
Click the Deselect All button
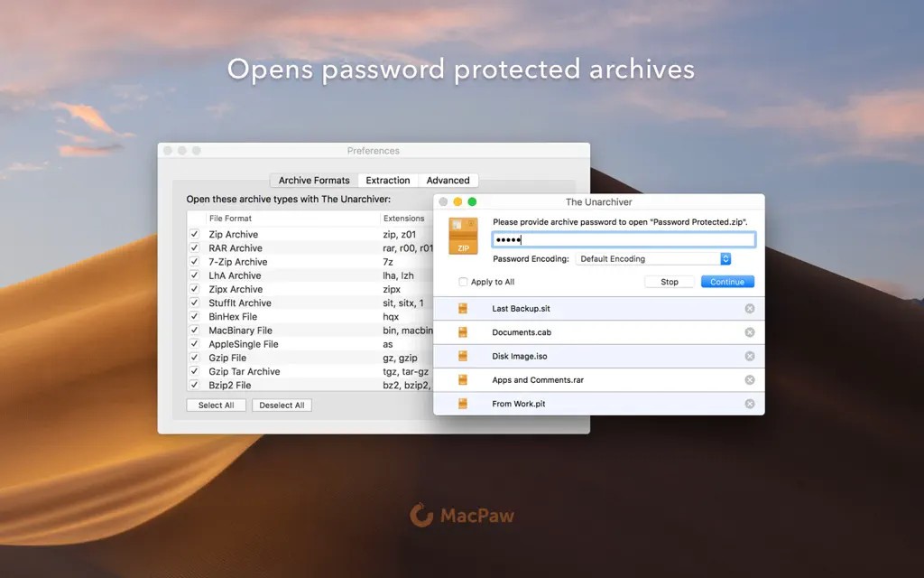point(282,406)
